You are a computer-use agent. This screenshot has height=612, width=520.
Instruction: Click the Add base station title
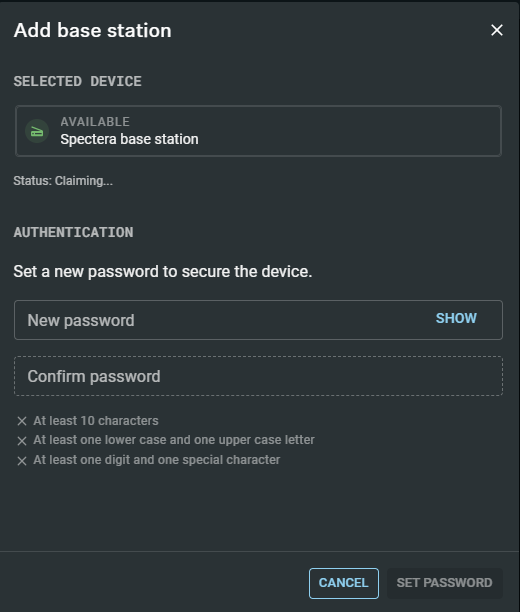click(93, 30)
